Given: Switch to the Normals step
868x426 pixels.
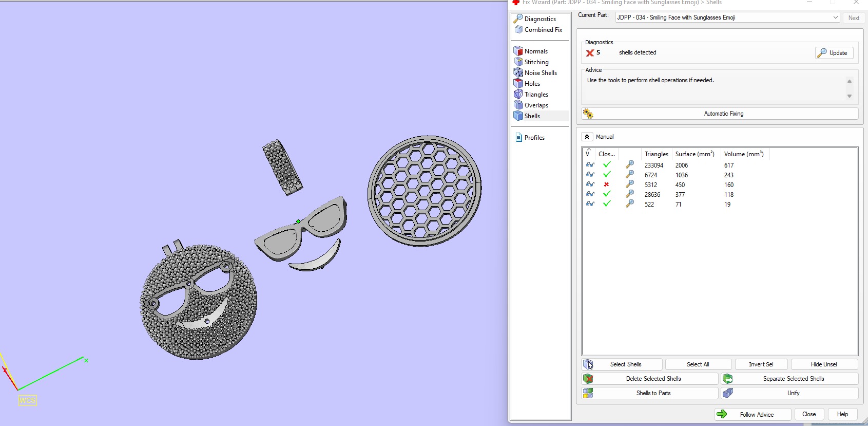Looking at the screenshot, I should pyautogui.click(x=535, y=51).
